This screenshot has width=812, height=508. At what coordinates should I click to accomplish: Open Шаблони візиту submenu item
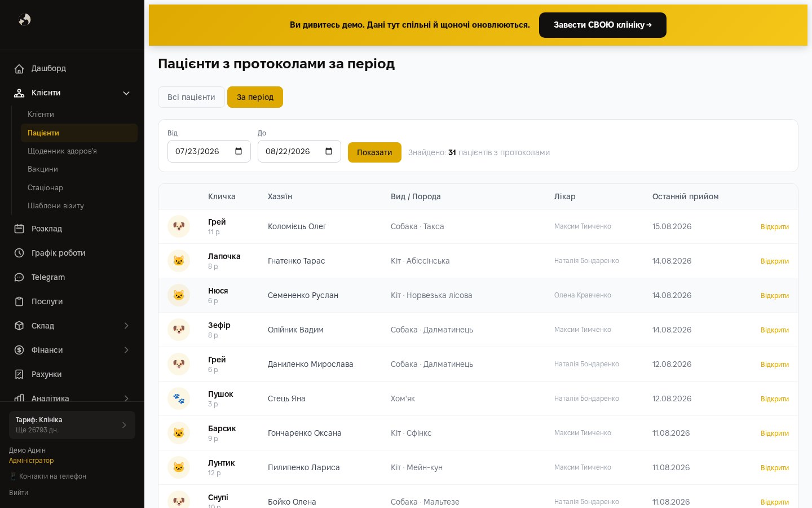79,205
